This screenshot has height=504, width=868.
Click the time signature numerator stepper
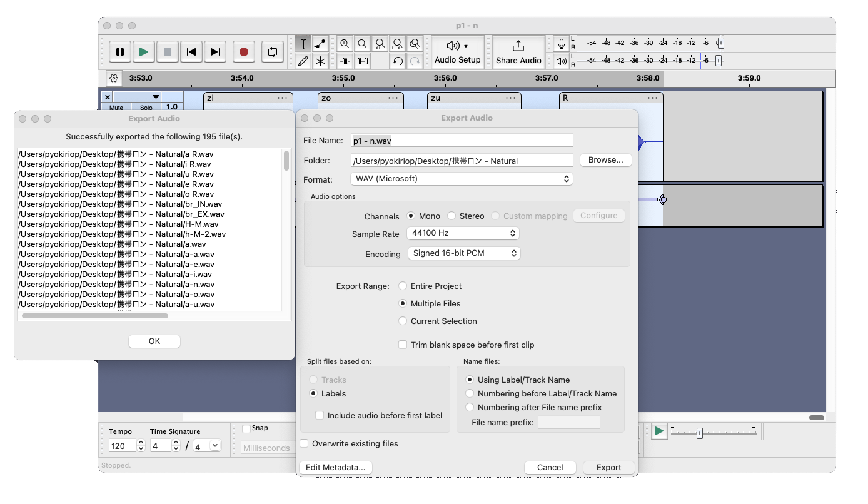pos(176,446)
